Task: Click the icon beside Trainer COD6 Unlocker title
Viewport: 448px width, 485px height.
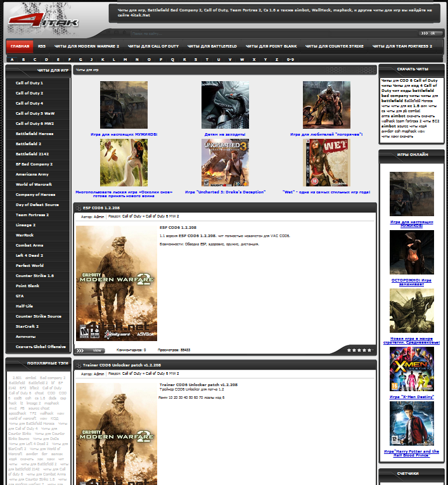Action: pos(79,365)
